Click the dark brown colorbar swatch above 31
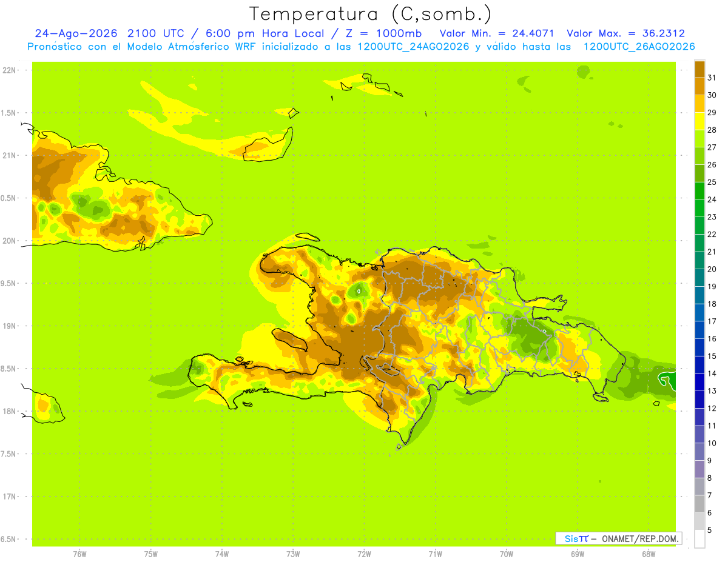 point(699,70)
